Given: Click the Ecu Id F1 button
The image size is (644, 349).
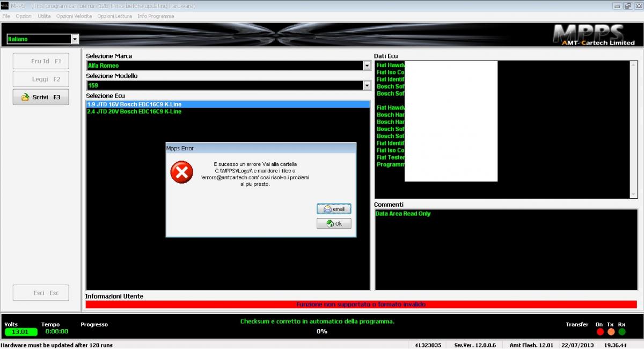Looking at the screenshot, I should click(41, 61).
